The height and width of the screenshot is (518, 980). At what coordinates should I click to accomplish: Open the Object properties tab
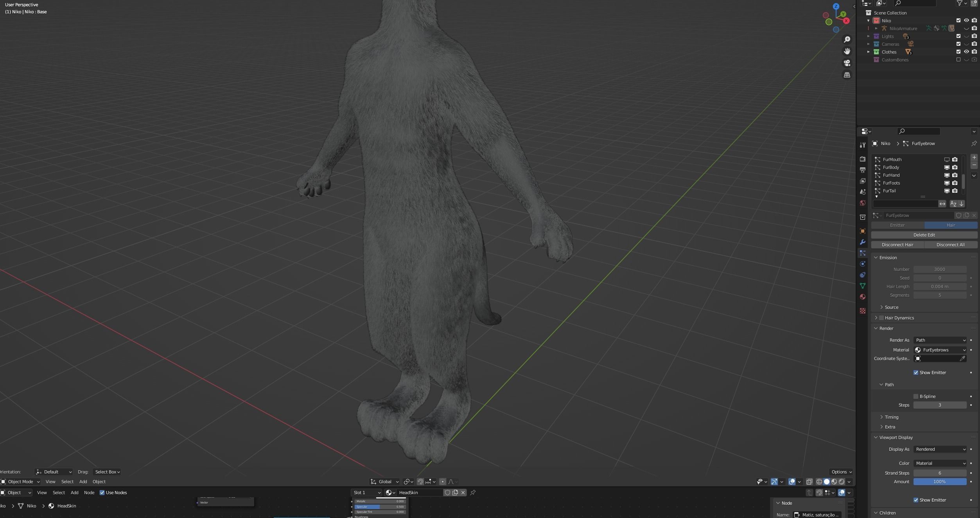[862, 231]
